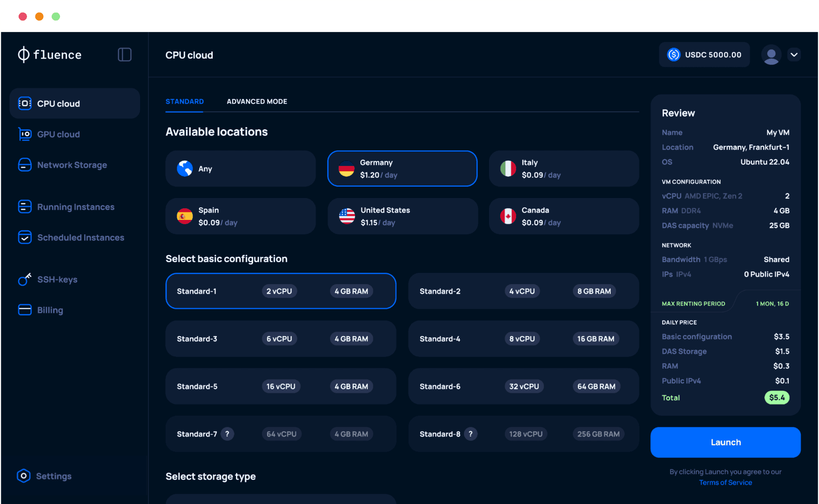Screen dimensions: 819x504
Task: Open Scheduled Instances
Action: (x=81, y=237)
